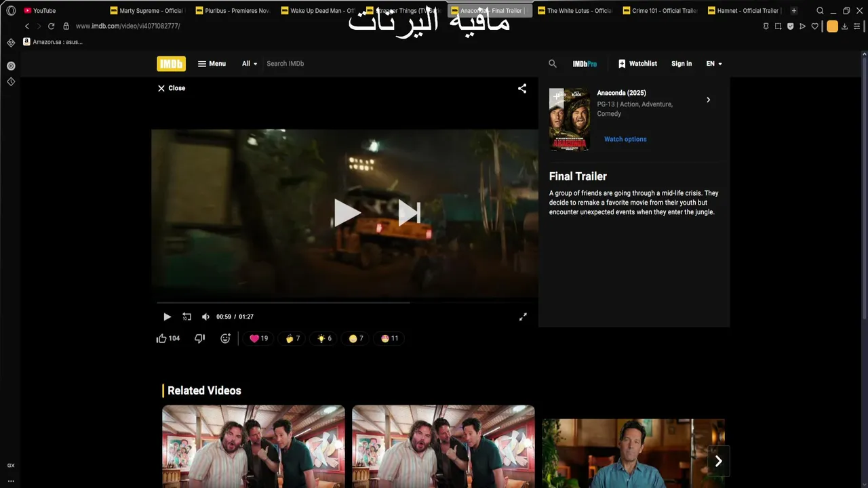Open sidebar circular icon
This screenshot has height=488, width=868.
(11, 66)
